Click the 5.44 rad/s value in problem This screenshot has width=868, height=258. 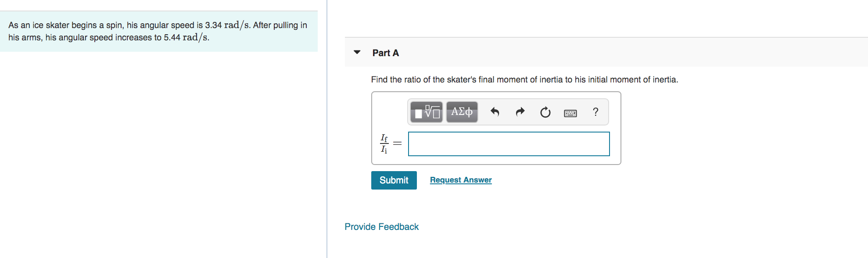pos(186,37)
